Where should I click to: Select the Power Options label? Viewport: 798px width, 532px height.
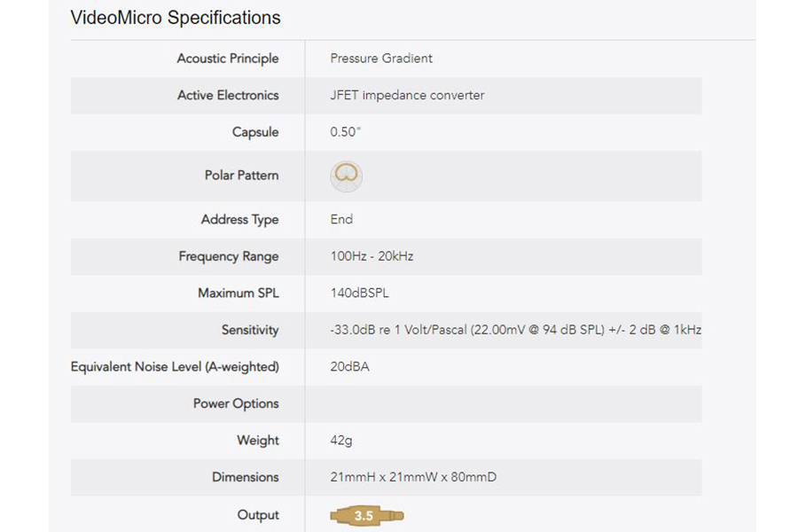point(236,403)
